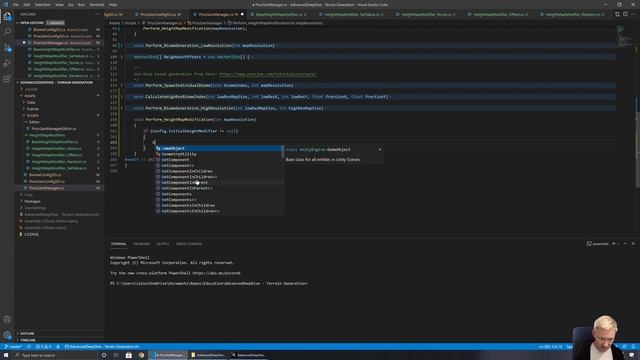Click the class icon beside GameObject suggestion
This screenshot has height=360, width=640.
coord(158,149)
